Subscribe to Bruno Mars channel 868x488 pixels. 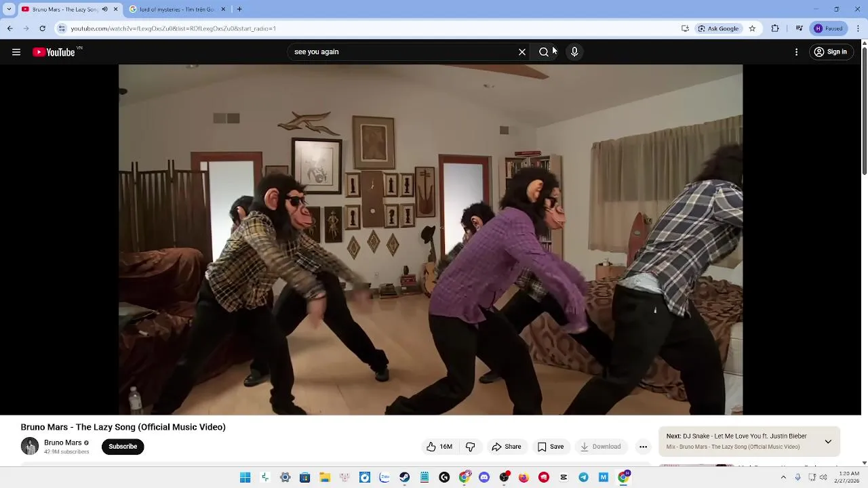tap(123, 447)
